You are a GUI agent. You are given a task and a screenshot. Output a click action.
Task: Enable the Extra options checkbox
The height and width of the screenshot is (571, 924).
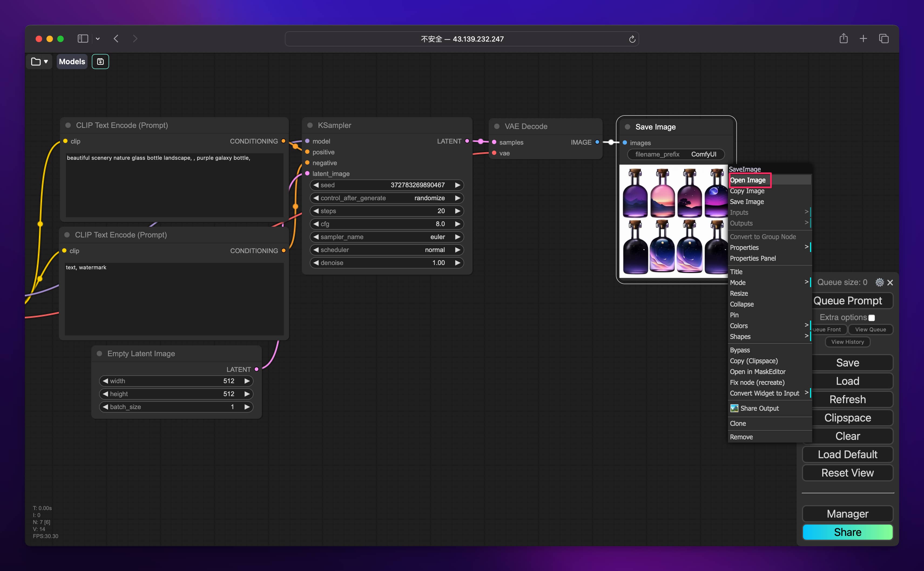(x=872, y=318)
